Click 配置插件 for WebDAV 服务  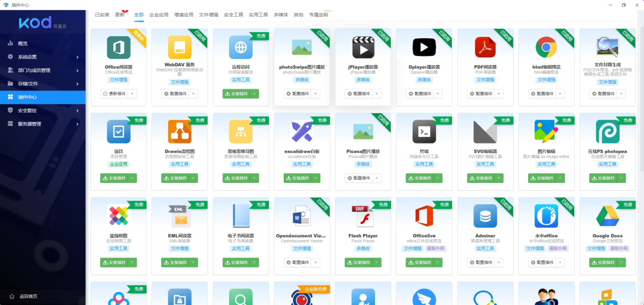(175, 94)
